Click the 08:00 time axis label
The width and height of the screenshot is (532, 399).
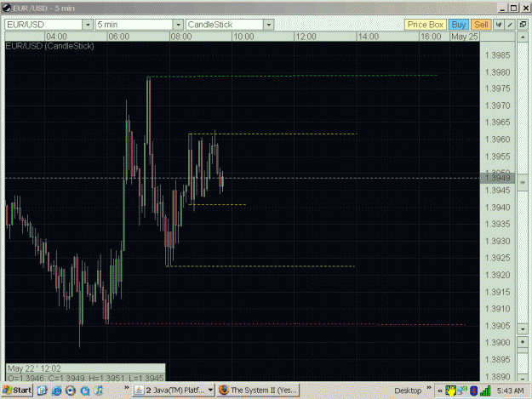180,37
